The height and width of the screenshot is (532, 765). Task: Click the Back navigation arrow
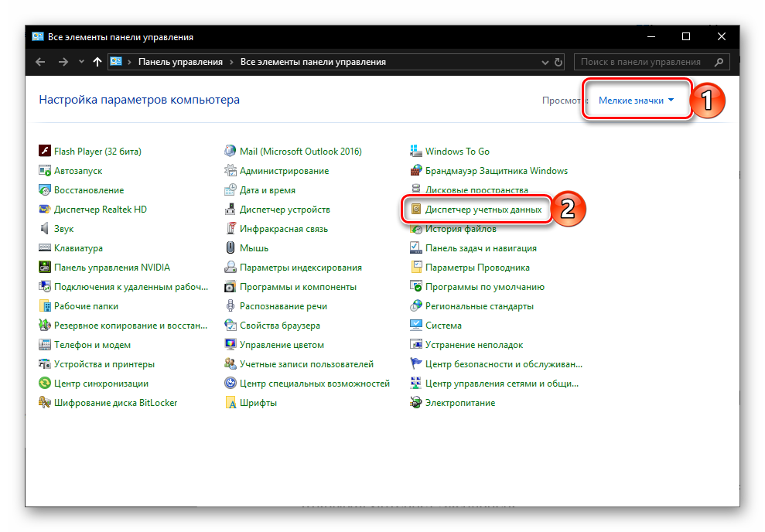(40, 62)
